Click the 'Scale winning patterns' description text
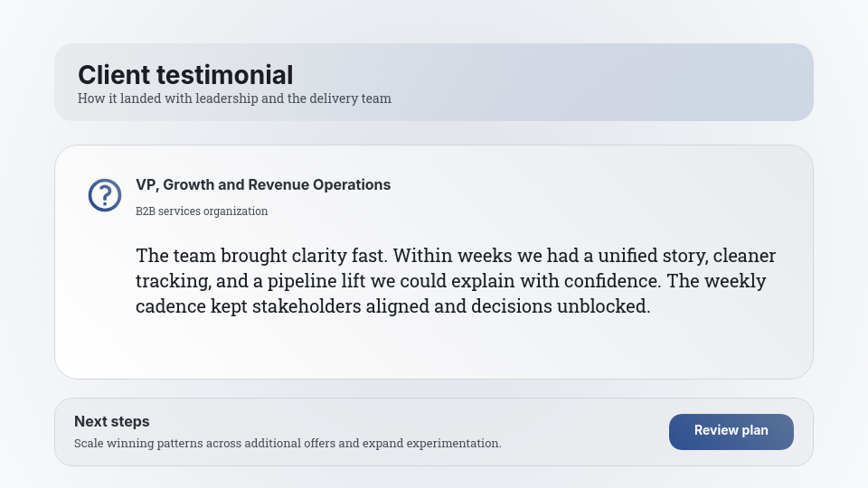This screenshot has width=868, height=488. click(288, 444)
